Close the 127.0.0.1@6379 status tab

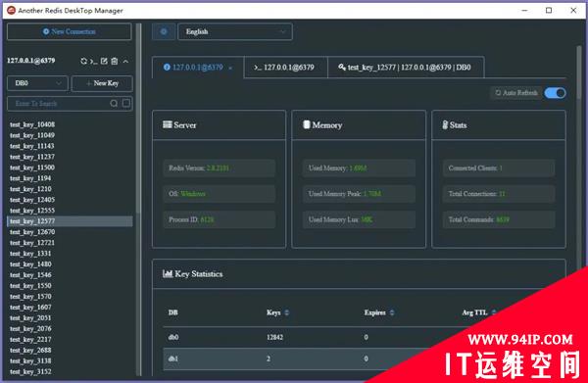point(230,68)
